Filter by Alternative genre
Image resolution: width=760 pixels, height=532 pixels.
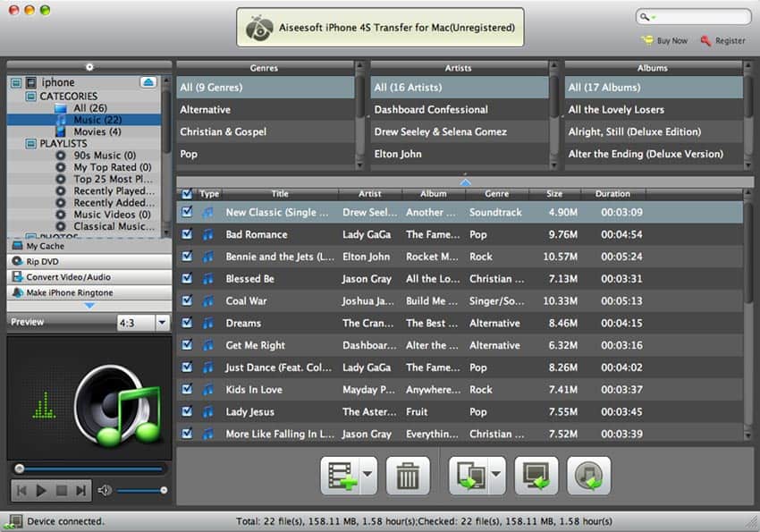pyautogui.click(x=266, y=109)
